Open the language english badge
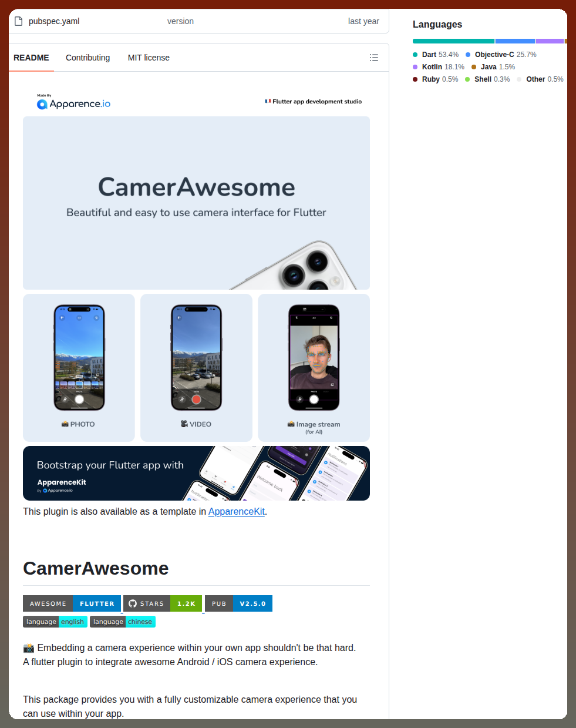Image resolution: width=576 pixels, height=728 pixels. click(55, 622)
